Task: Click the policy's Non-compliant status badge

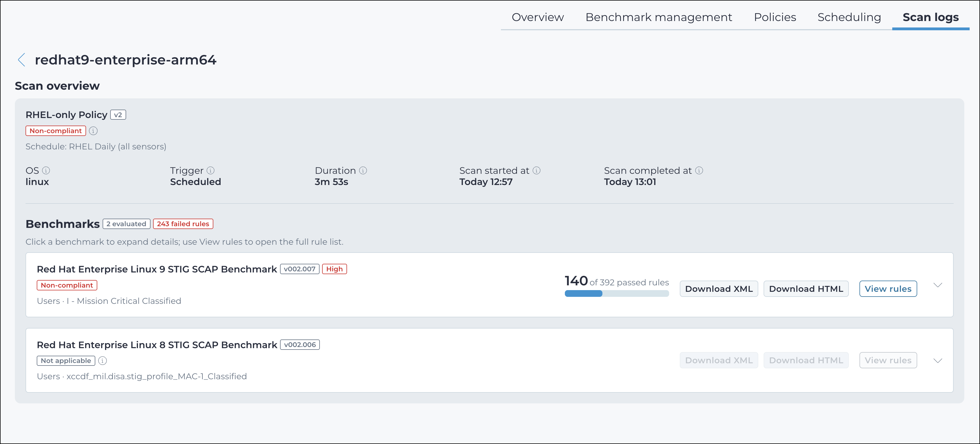Action: pos(56,131)
